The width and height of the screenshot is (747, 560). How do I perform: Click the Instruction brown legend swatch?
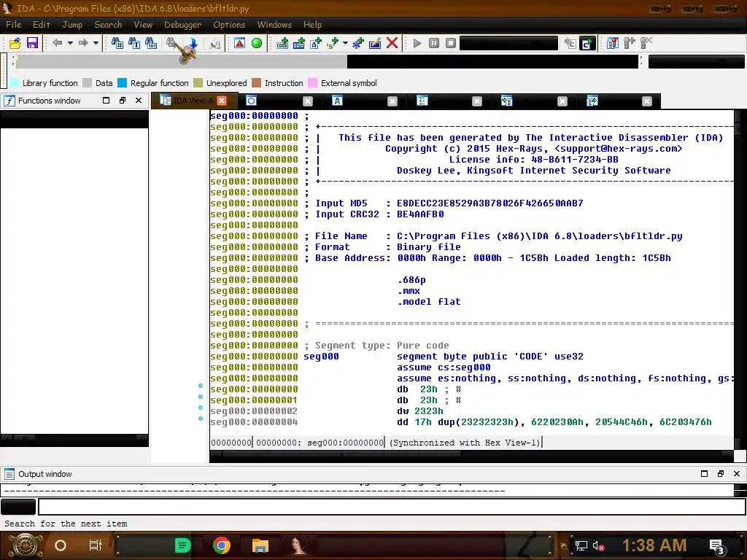tap(256, 83)
